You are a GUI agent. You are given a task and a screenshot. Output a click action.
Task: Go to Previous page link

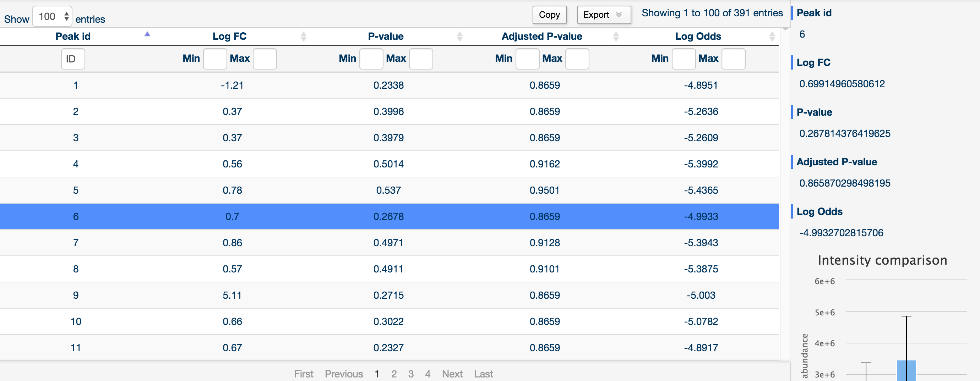click(344, 374)
